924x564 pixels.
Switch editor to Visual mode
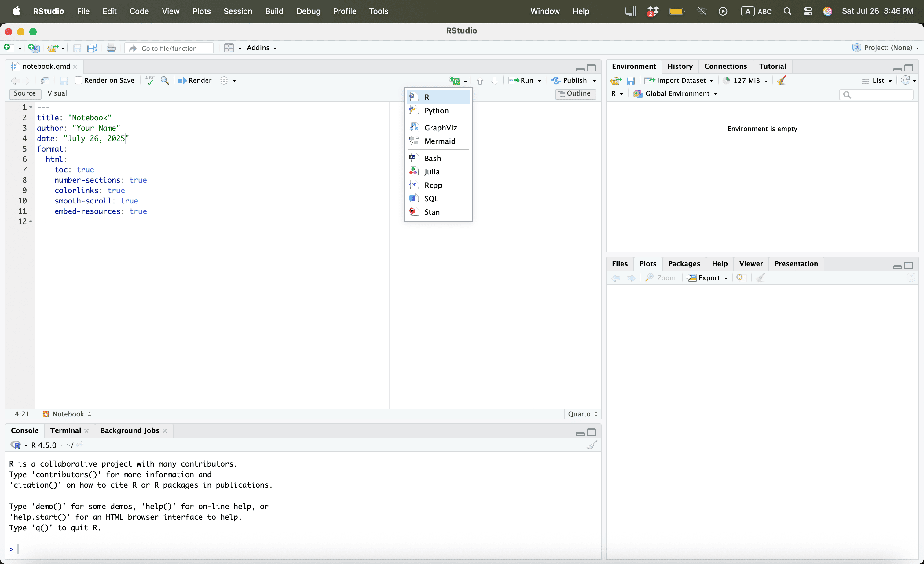[x=57, y=93]
